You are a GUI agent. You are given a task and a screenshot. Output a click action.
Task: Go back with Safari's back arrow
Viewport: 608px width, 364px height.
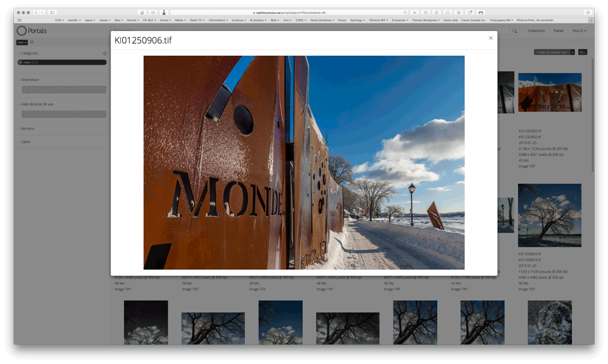point(36,13)
